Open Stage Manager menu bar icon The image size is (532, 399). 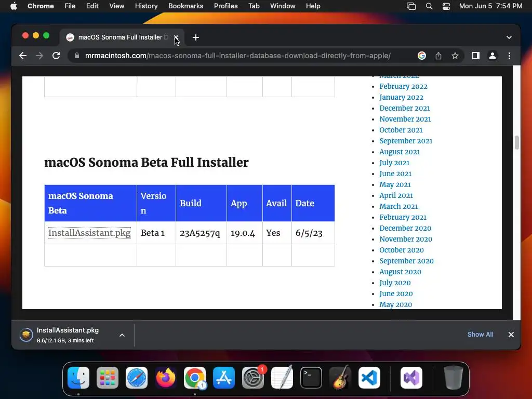click(x=411, y=6)
